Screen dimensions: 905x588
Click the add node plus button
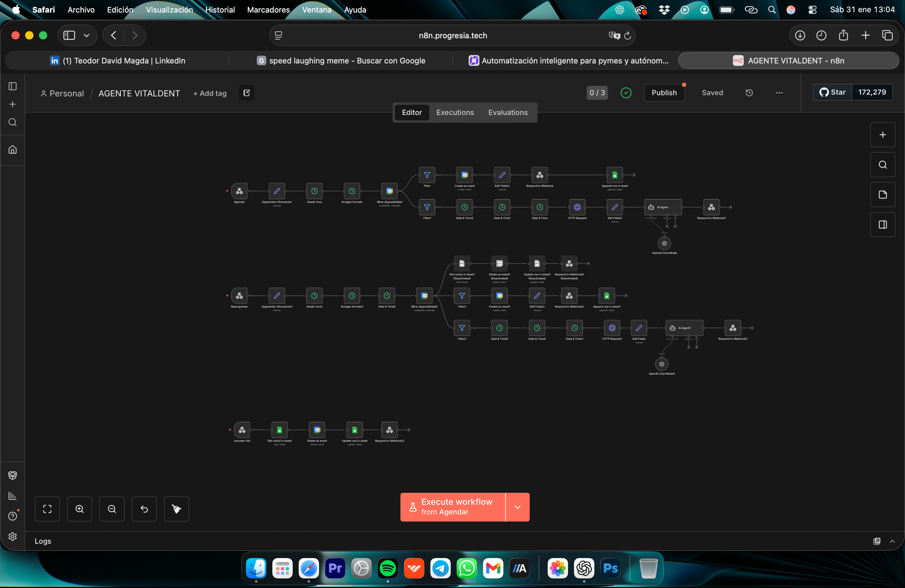(883, 135)
